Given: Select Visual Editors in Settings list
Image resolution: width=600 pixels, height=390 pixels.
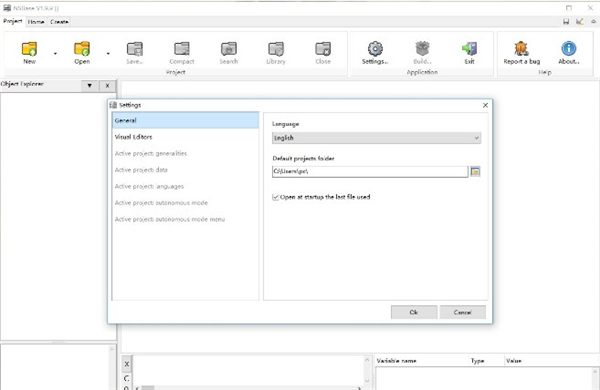Looking at the screenshot, I should pos(186,137).
